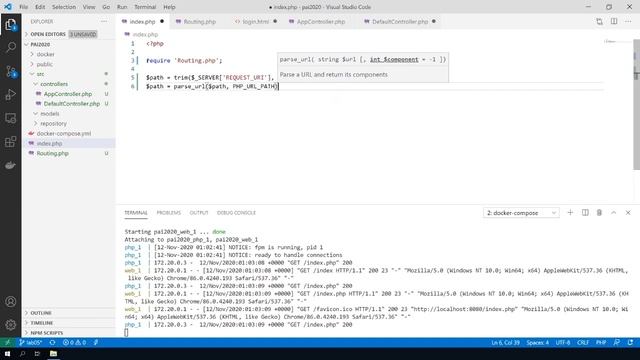Open the Extensions view
This screenshot has height=360, width=640.
(11, 142)
